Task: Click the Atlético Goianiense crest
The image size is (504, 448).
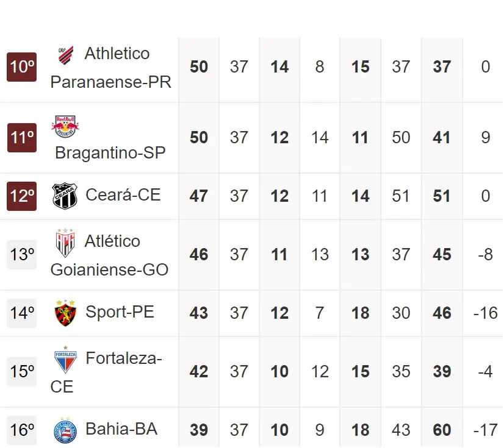Action: [65, 243]
